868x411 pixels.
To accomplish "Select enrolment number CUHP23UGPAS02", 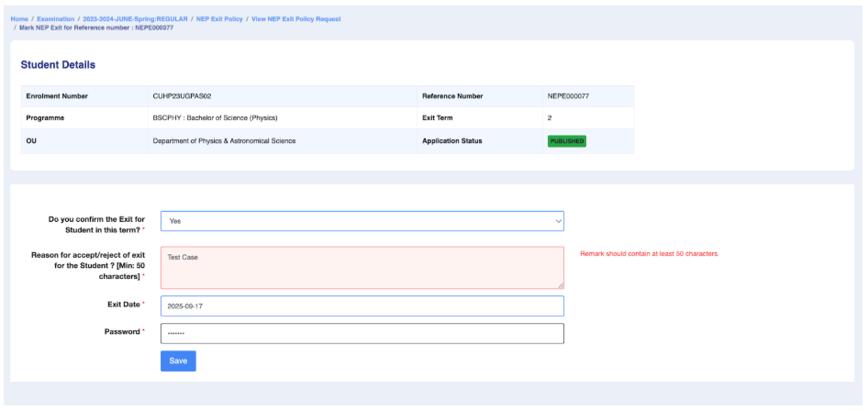I will point(188,96).
